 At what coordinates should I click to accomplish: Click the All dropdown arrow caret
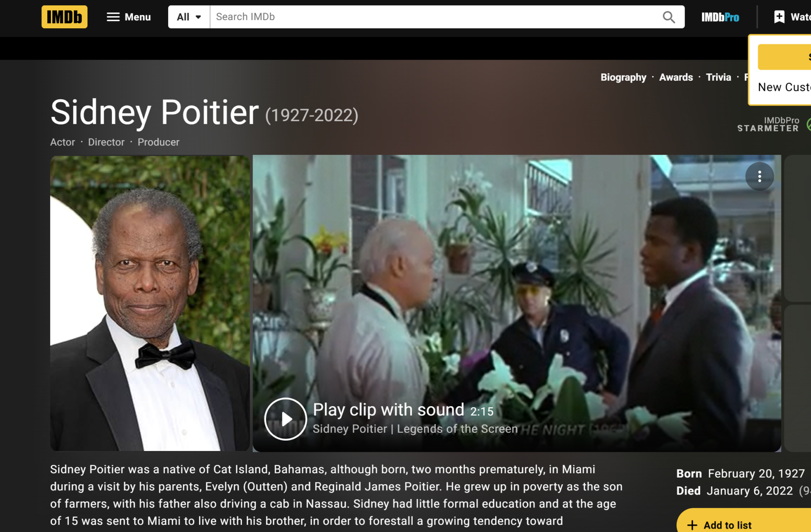point(198,17)
